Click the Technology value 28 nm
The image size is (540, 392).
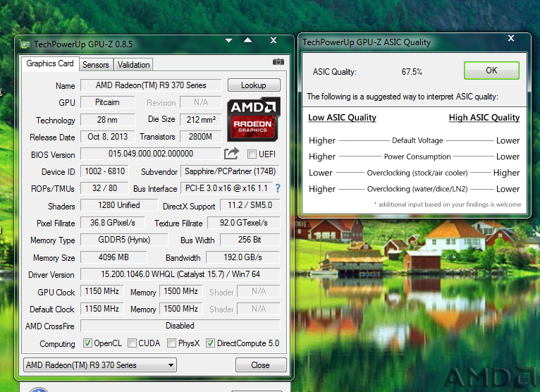point(107,120)
